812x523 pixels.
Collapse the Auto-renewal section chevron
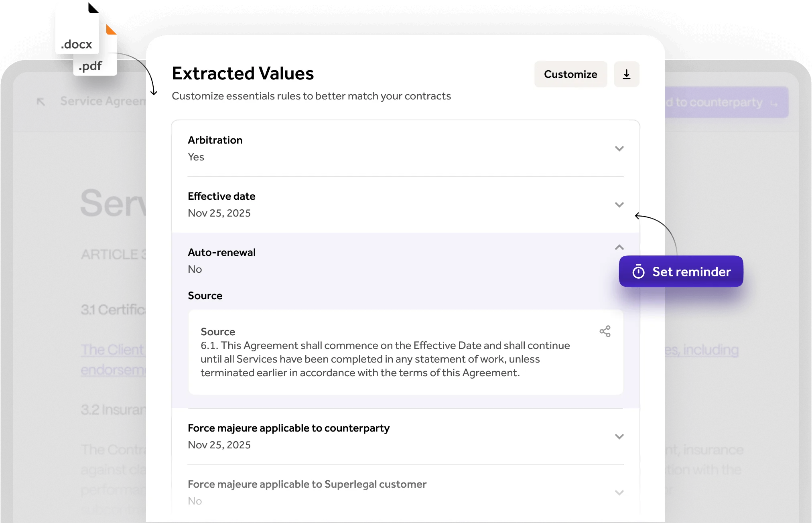pyautogui.click(x=619, y=247)
